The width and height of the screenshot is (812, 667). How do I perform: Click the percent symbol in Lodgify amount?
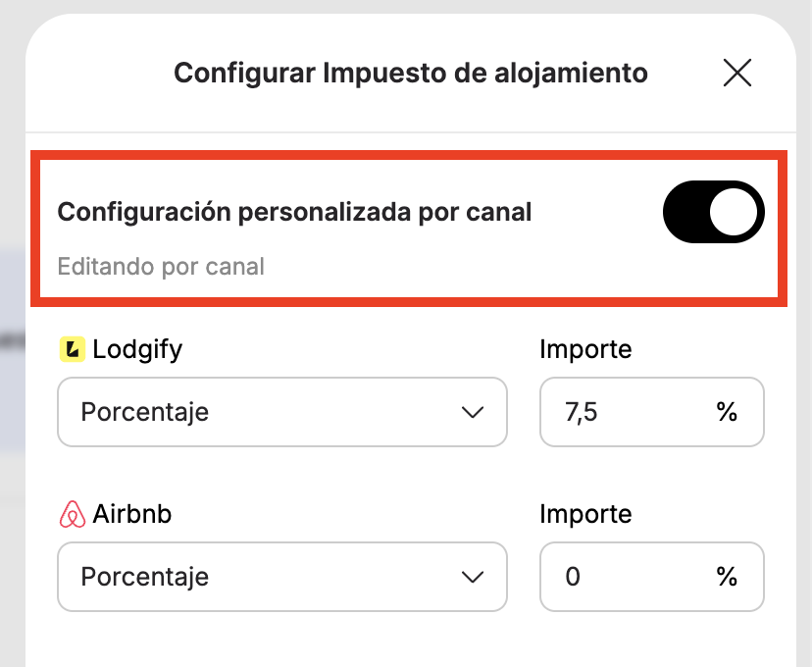(x=727, y=412)
